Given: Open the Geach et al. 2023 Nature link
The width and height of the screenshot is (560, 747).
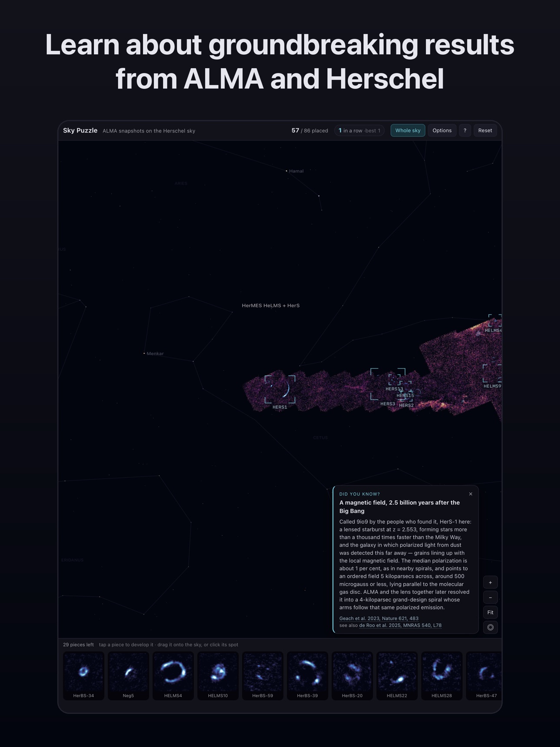Looking at the screenshot, I should (x=379, y=618).
